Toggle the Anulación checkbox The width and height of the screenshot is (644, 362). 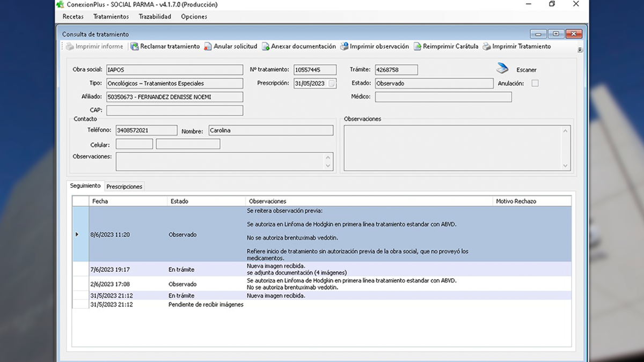point(535,83)
